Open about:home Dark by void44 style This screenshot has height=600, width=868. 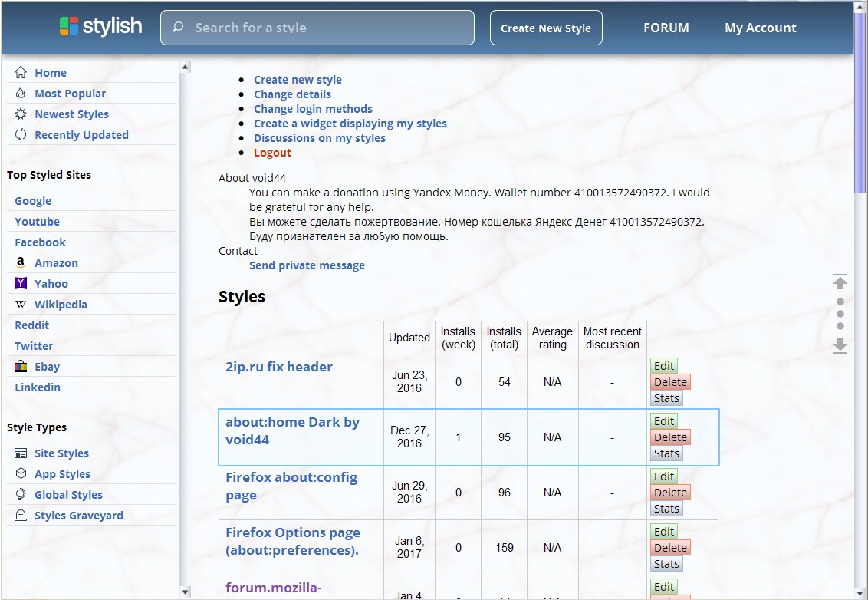pos(292,430)
